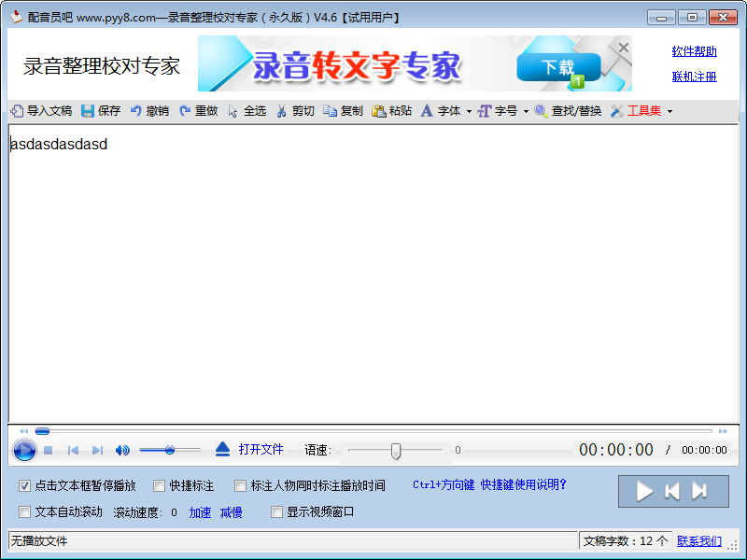Open 快捷键使用说明? shortcut help link
This screenshot has width=747, height=560.
click(x=523, y=484)
